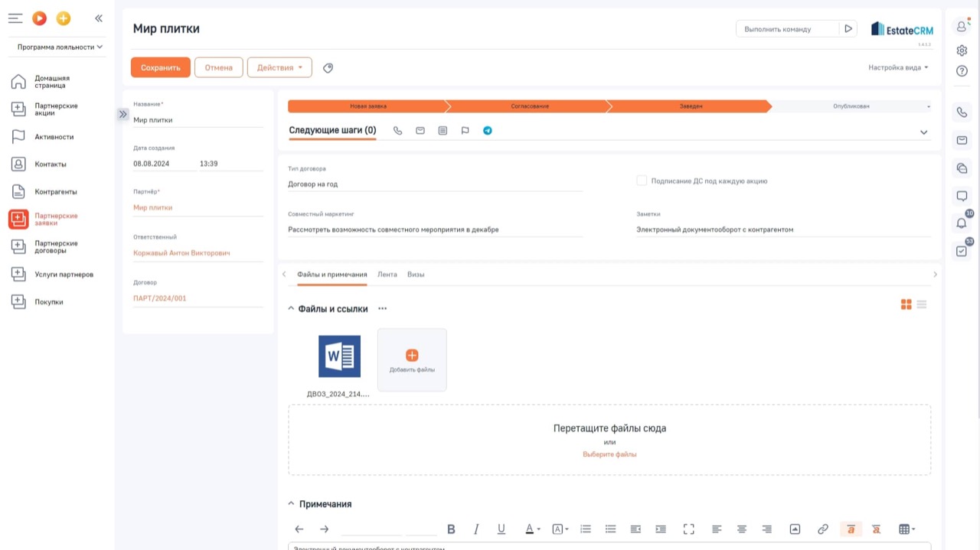Open the Действия dropdown
The height and width of the screenshot is (550, 980).
[279, 67]
